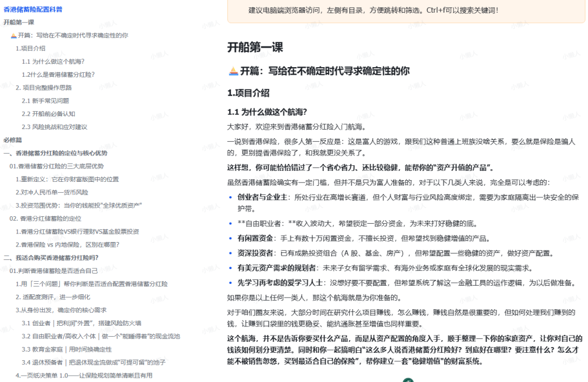Go to 4.一页纸决策单 1.0 entry
The width and height of the screenshot is (588, 382).
(84, 376)
